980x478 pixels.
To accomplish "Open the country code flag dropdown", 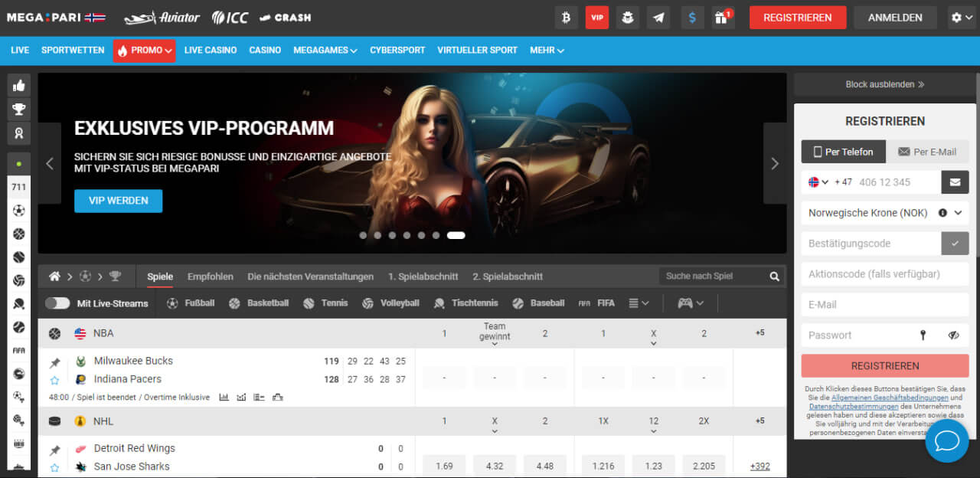I will pos(818,182).
